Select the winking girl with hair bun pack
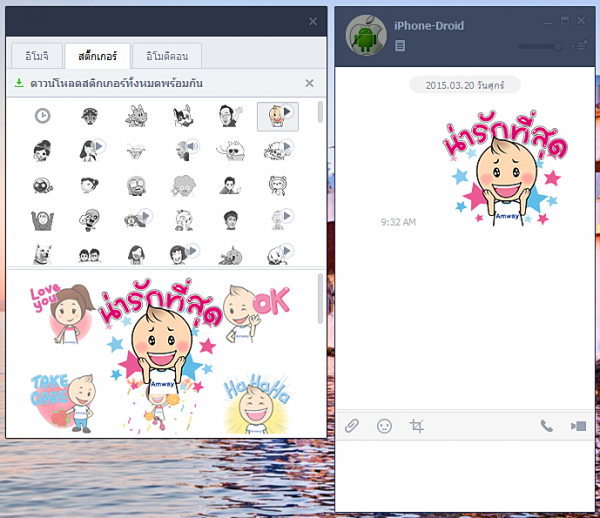 pos(42,151)
